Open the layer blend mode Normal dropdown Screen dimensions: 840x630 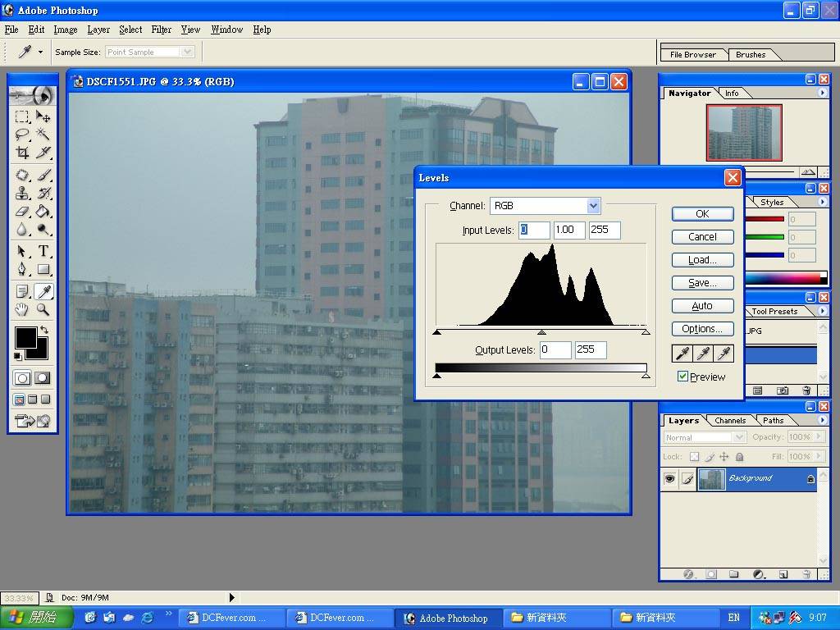pyautogui.click(x=739, y=437)
